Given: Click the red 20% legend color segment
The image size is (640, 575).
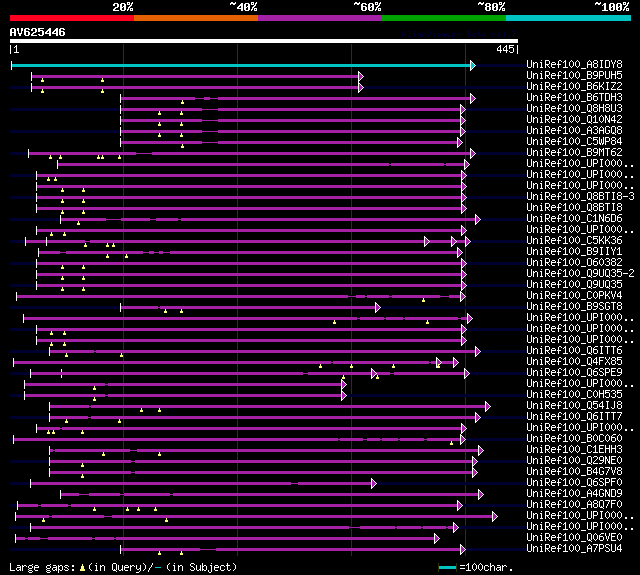Looking at the screenshot, I should tap(72, 18).
